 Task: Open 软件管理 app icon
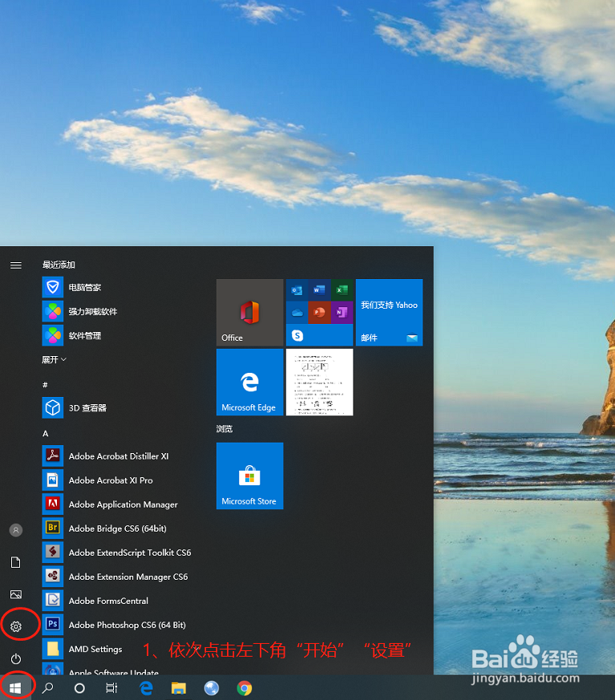click(53, 335)
